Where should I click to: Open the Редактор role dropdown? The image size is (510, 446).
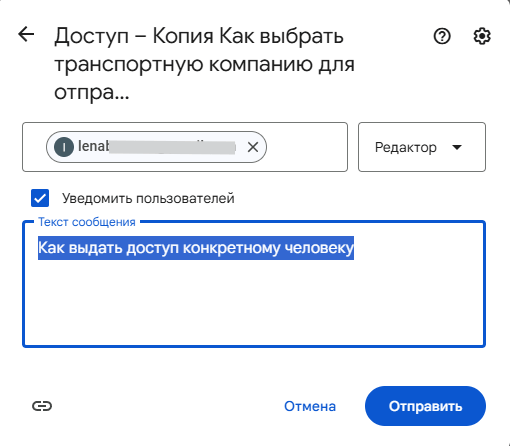[x=422, y=147]
